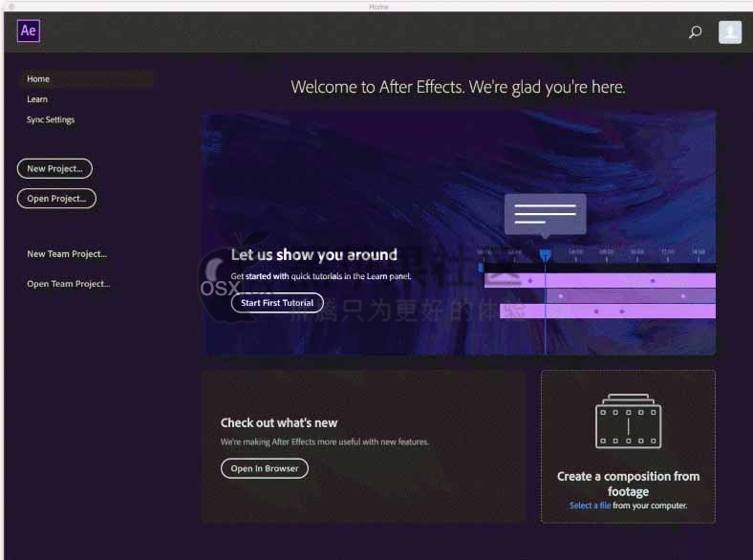This screenshot has height=560, width=753.
Task: Choose New Team Project
Action: 67,253
